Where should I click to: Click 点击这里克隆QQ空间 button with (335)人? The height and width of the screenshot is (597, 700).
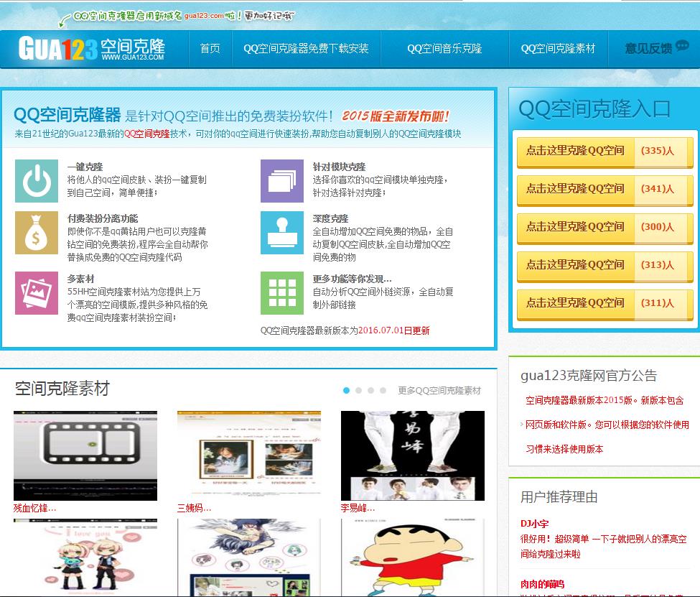[x=605, y=152]
